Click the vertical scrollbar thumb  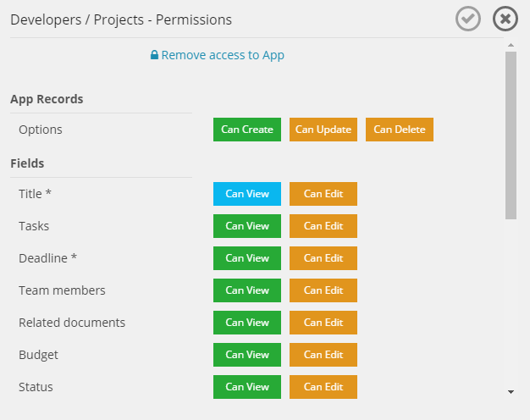coord(511,135)
